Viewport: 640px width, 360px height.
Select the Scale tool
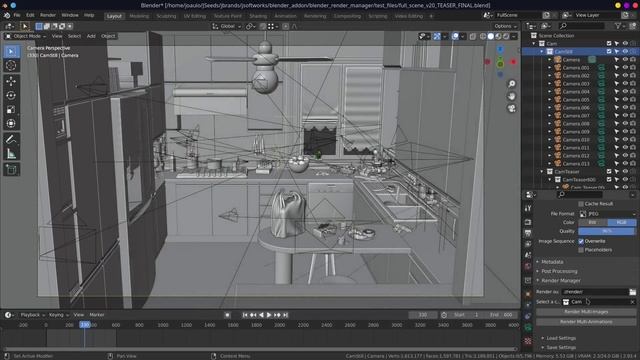(x=11, y=109)
